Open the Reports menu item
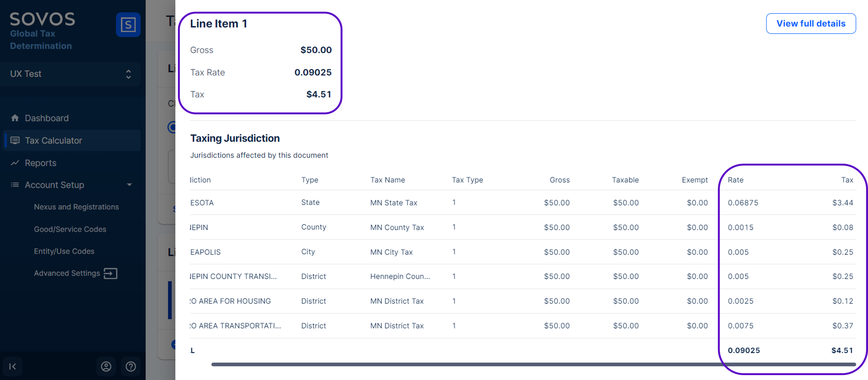The width and height of the screenshot is (868, 380). point(40,163)
